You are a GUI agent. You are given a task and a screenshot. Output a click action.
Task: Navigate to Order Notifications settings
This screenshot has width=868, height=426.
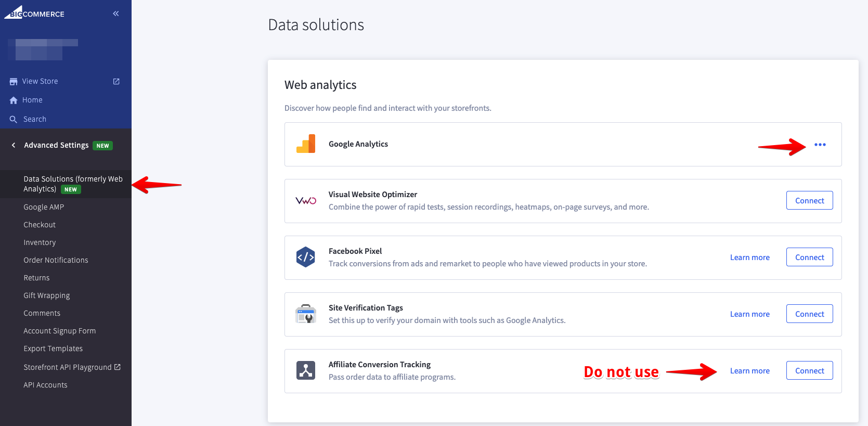point(56,260)
